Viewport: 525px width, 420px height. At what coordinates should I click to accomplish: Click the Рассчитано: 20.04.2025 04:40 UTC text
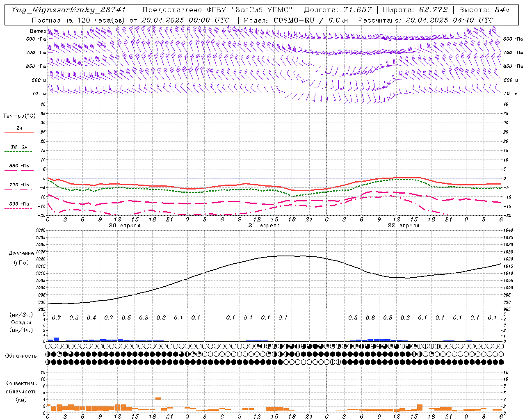click(x=426, y=20)
